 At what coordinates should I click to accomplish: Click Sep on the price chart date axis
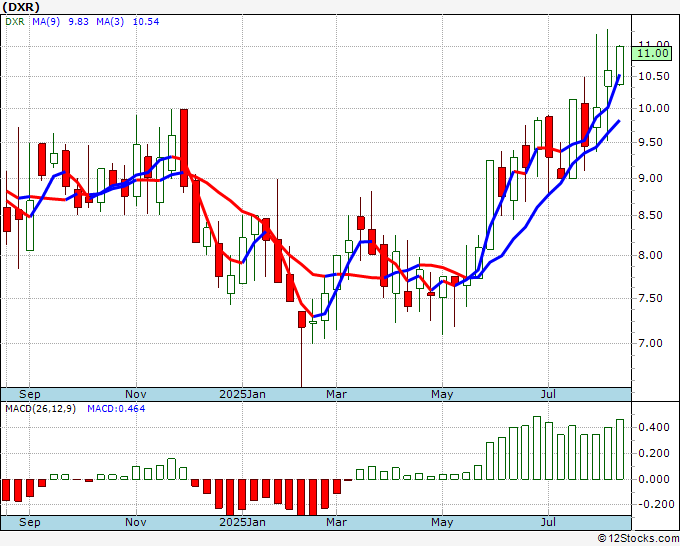click(29, 394)
